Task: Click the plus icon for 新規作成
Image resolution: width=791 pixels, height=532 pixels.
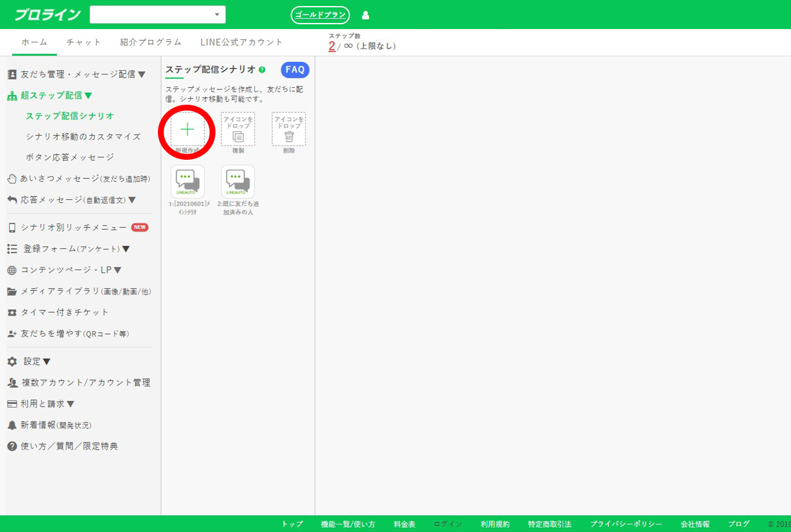Action: [188, 129]
